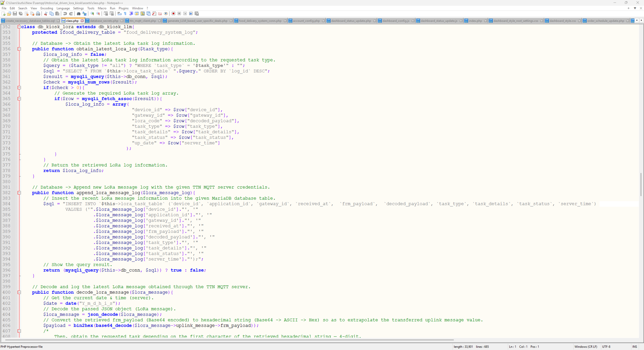Click UTF-8 encoding in status bar
The height and width of the screenshot is (350, 644).
pyautogui.click(x=606, y=347)
